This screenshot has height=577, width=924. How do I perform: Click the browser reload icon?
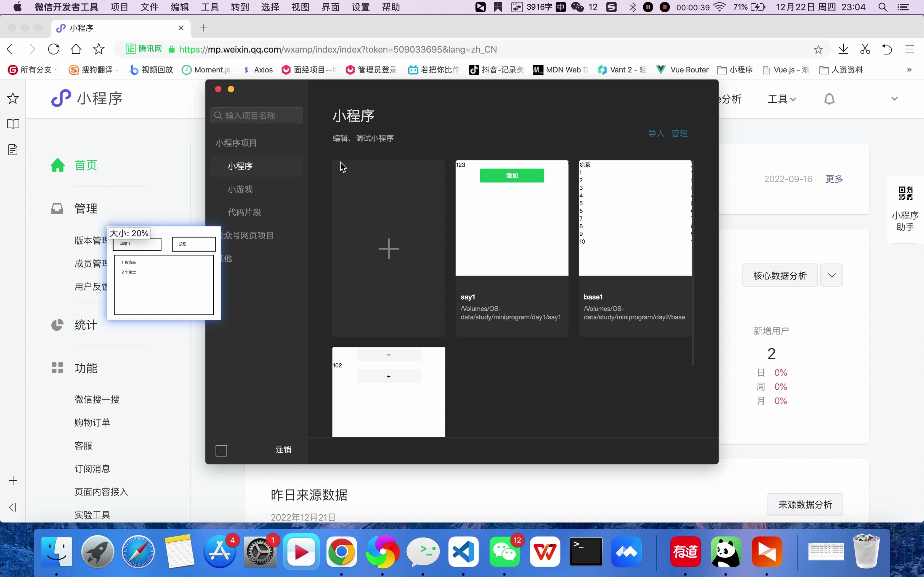click(53, 49)
